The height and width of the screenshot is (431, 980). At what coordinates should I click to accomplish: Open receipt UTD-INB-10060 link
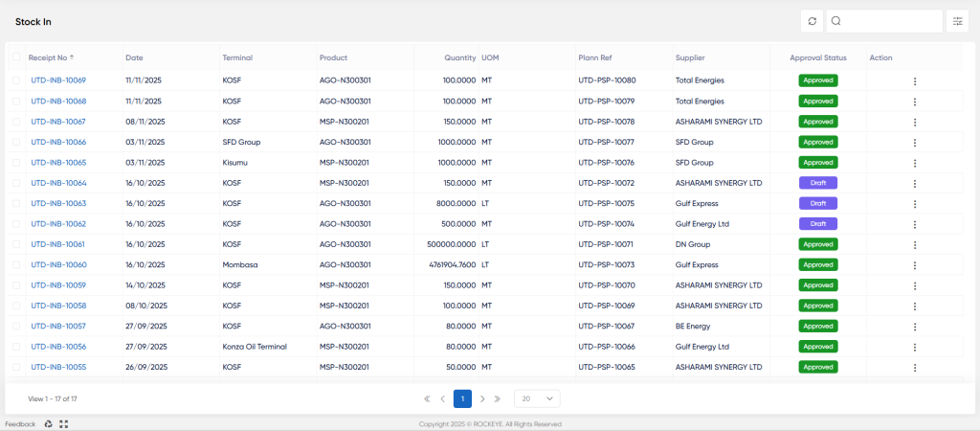coord(58,264)
